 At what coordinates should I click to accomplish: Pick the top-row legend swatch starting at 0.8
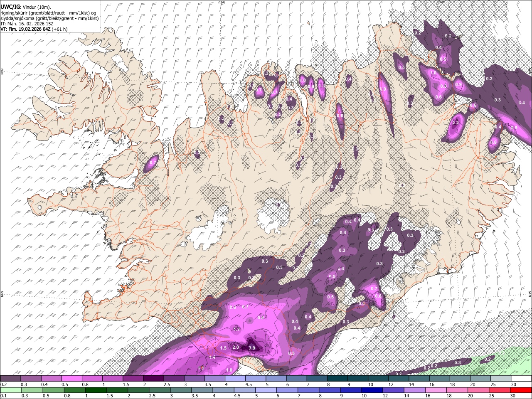pyautogui.click(x=92, y=379)
